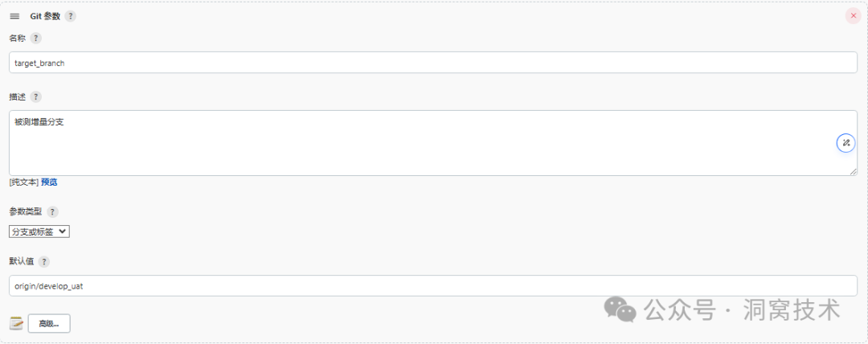Open the 预览 preview link
Viewport: 868px width, 344px height.
(49, 182)
